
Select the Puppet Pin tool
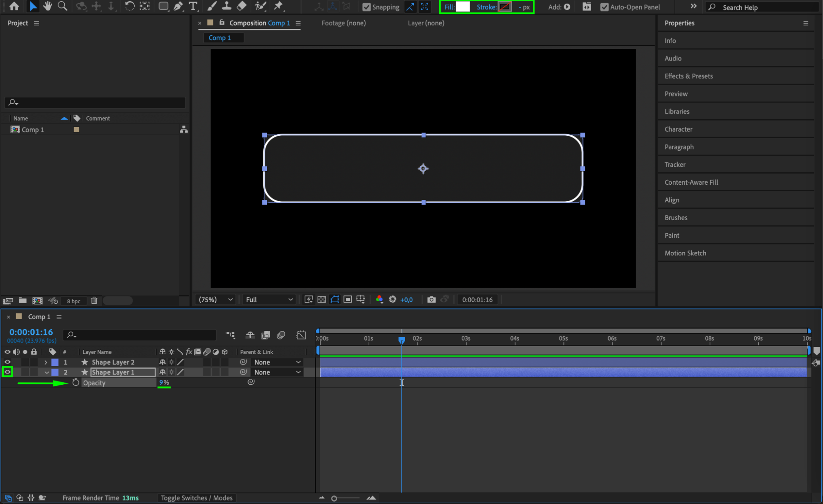click(x=279, y=6)
